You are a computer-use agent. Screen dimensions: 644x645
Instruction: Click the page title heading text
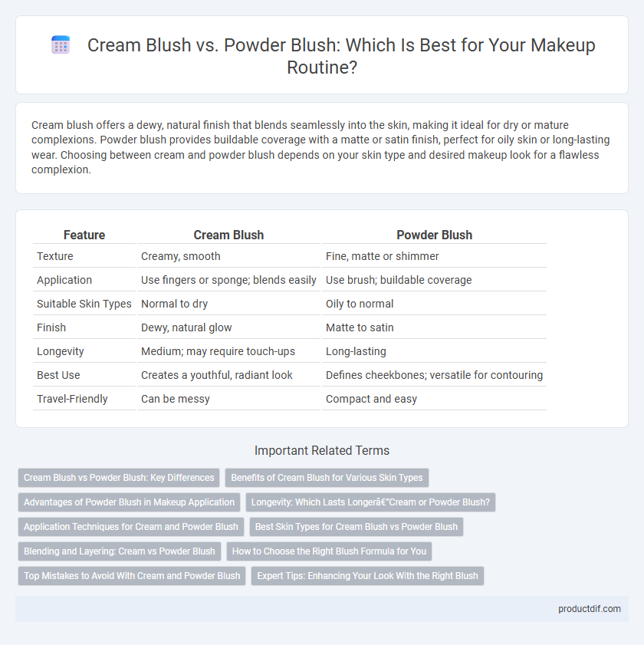click(x=341, y=56)
